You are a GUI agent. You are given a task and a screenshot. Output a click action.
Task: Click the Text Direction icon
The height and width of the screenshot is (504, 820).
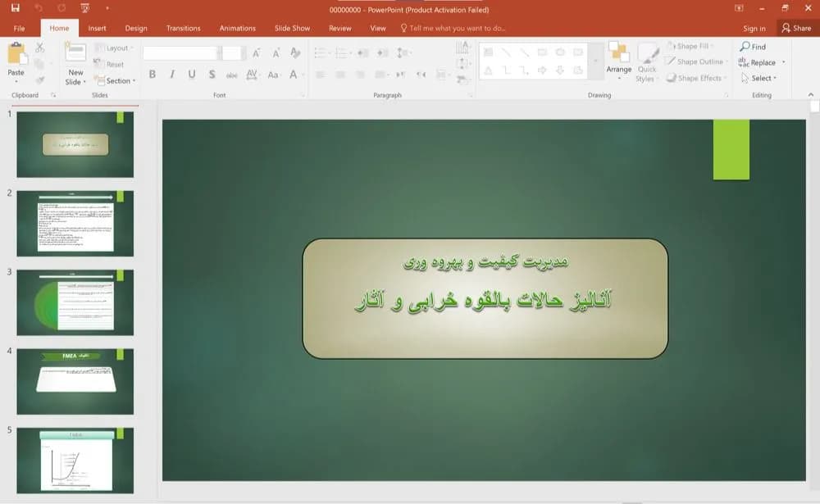tap(462, 48)
